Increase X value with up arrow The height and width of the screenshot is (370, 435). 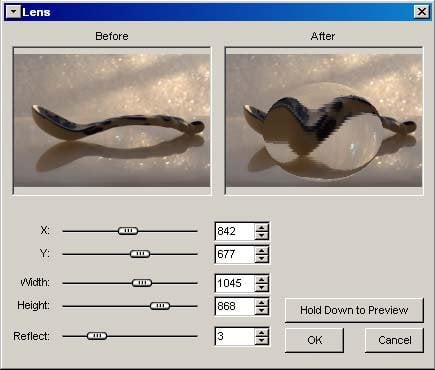point(262,227)
